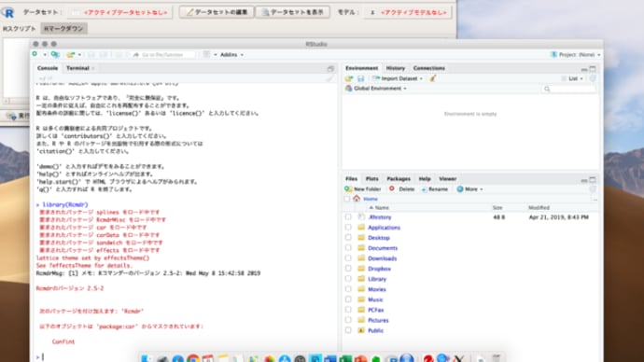Tick the checkbox for .Rhistory file
Image resolution: width=644 pixels, height=362 pixels.
[x=348, y=216]
